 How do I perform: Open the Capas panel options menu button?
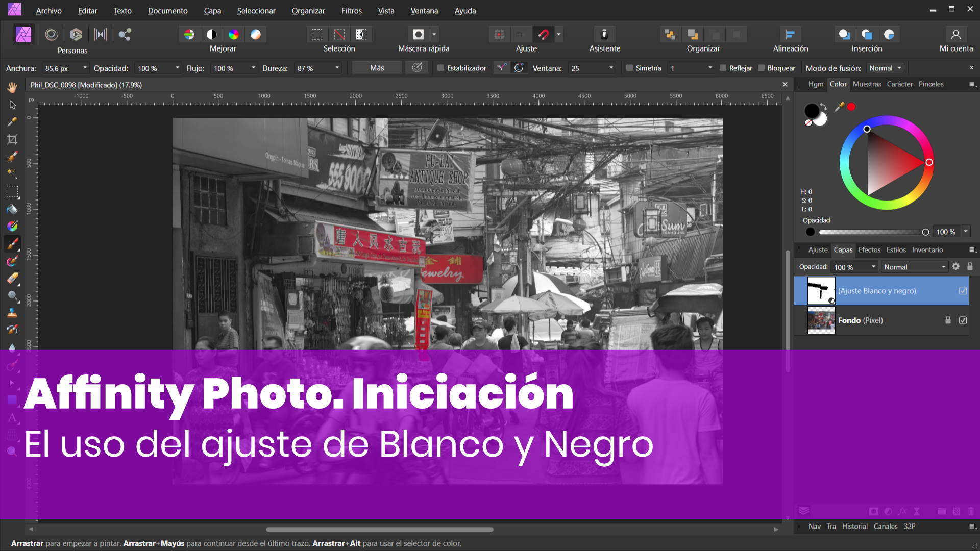tap(972, 249)
